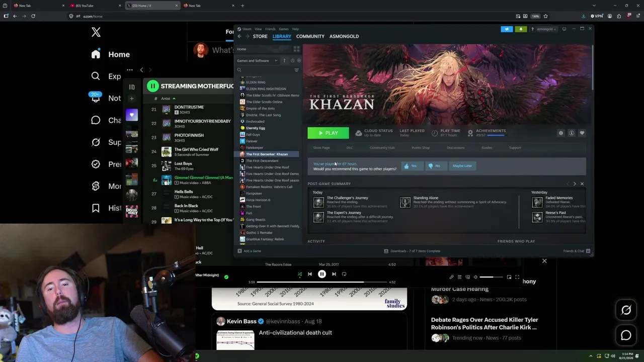Open Steam announcements megaphone button
Image resolution: width=644 pixels, height=362 pixels.
click(x=507, y=29)
